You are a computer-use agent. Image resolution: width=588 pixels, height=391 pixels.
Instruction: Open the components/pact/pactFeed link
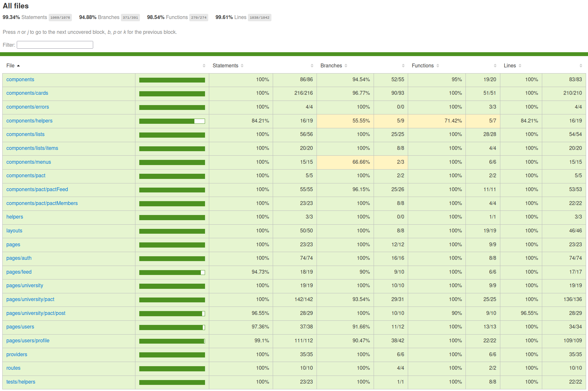click(x=37, y=190)
